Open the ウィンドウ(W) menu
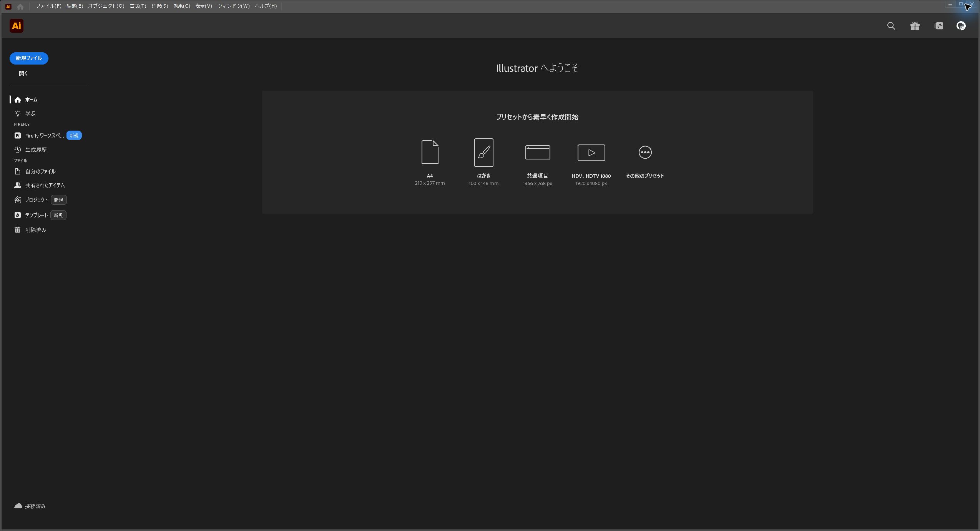Screen dimensions: 980x531 233,6
